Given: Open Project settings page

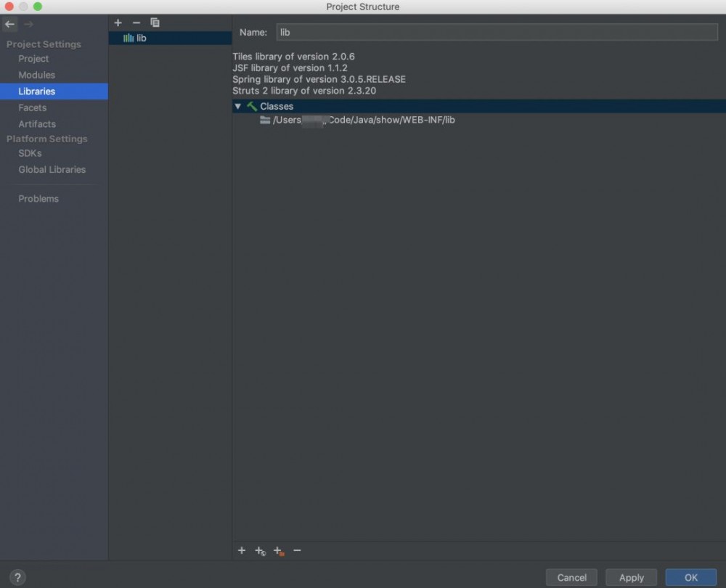Looking at the screenshot, I should point(33,58).
